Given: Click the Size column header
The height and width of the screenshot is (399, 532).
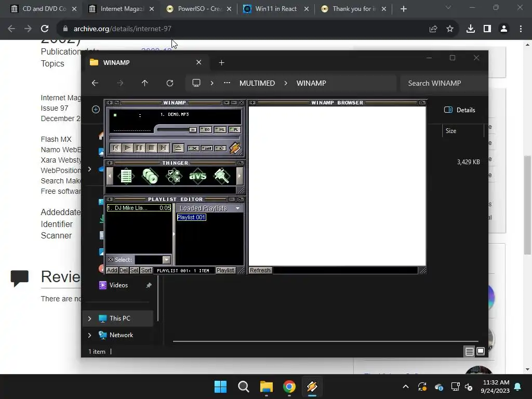Looking at the screenshot, I should pos(451,131).
